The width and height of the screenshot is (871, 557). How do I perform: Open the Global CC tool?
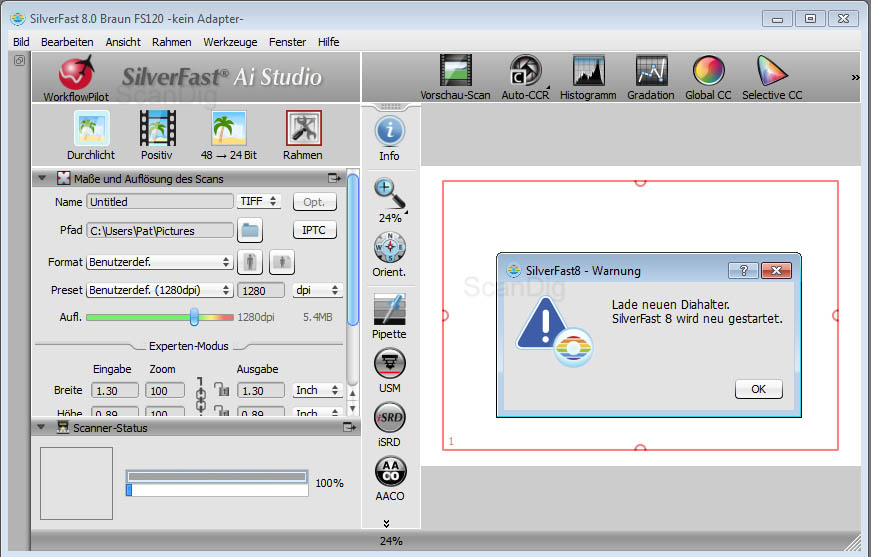[708, 78]
